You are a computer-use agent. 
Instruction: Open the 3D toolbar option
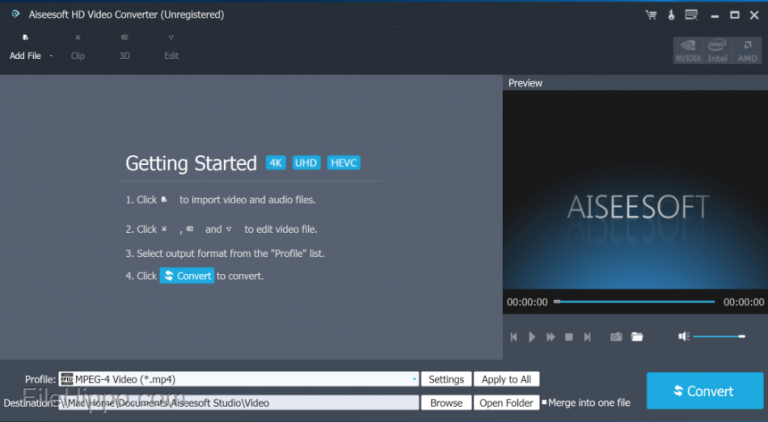(x=124, y=47)
